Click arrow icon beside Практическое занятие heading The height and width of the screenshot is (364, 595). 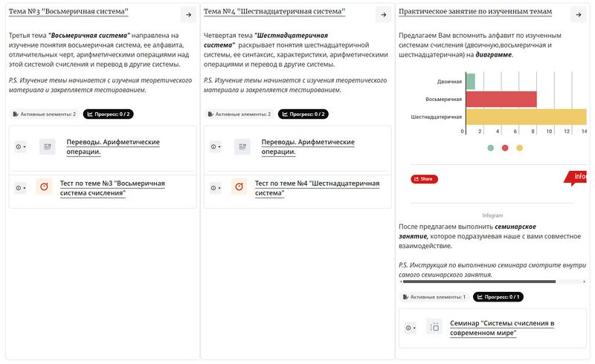point(579,15)
